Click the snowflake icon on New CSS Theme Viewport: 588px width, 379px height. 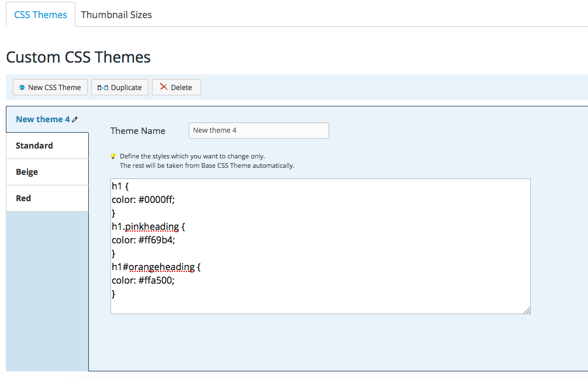click(x=22, y=87)
